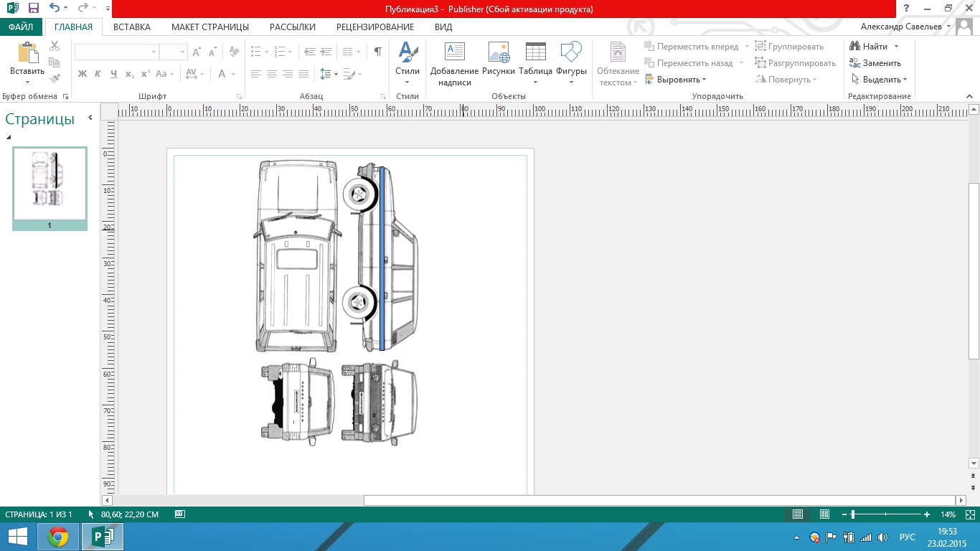Open the Windows Start button
This screenshot has height=551, width=980.
pos(17,537)
